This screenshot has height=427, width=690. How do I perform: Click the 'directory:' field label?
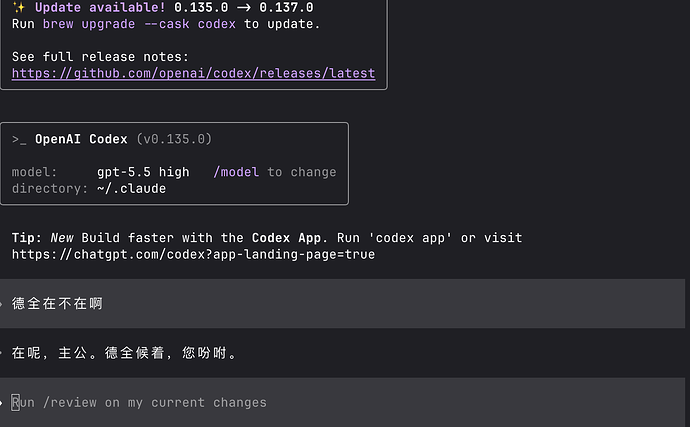tap(50, 189)
